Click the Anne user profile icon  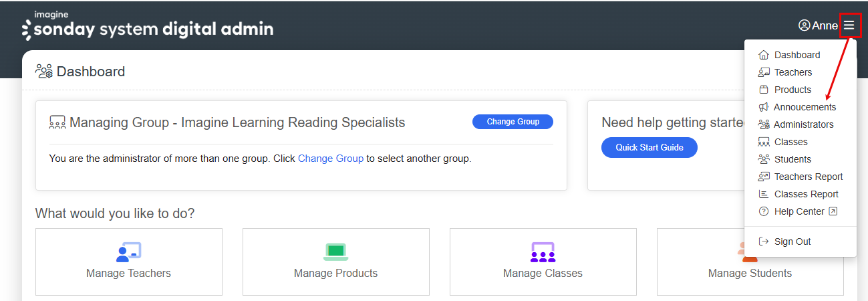pyautogui.click(x=804, y=25)
